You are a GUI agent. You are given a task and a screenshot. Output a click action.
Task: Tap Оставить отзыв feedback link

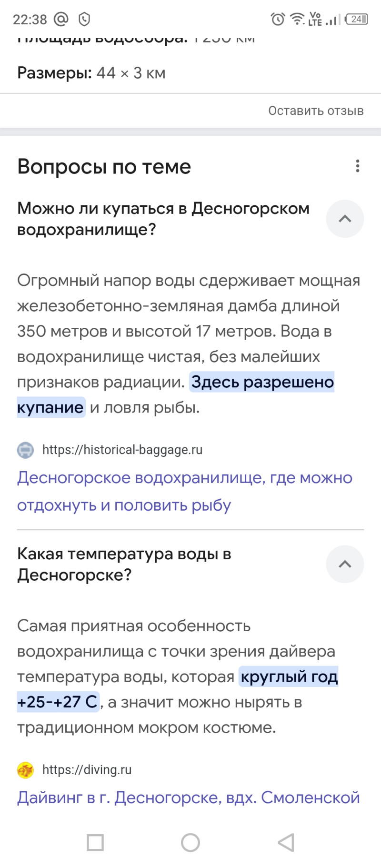(316, 111)
